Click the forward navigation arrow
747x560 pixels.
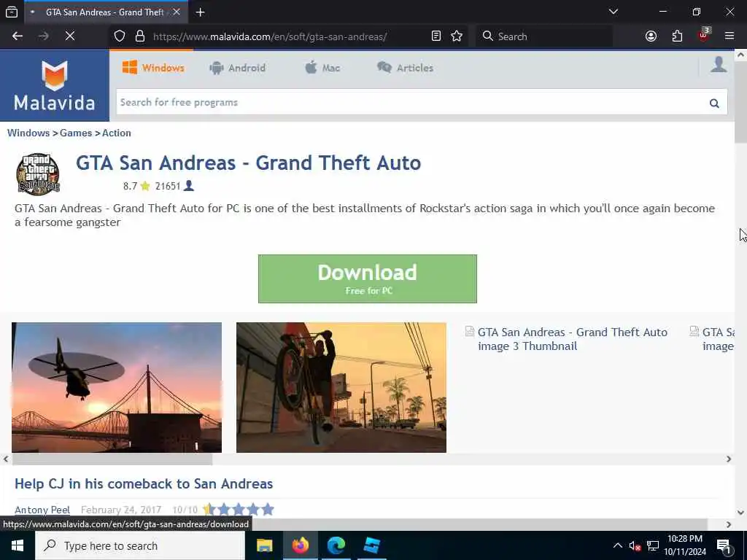tap(43, 36)
